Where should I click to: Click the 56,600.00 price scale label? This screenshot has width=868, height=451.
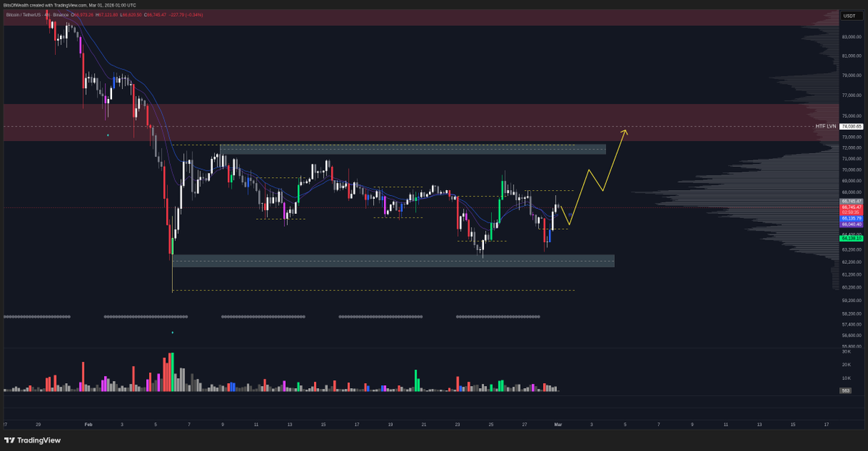tap(850, 335)
